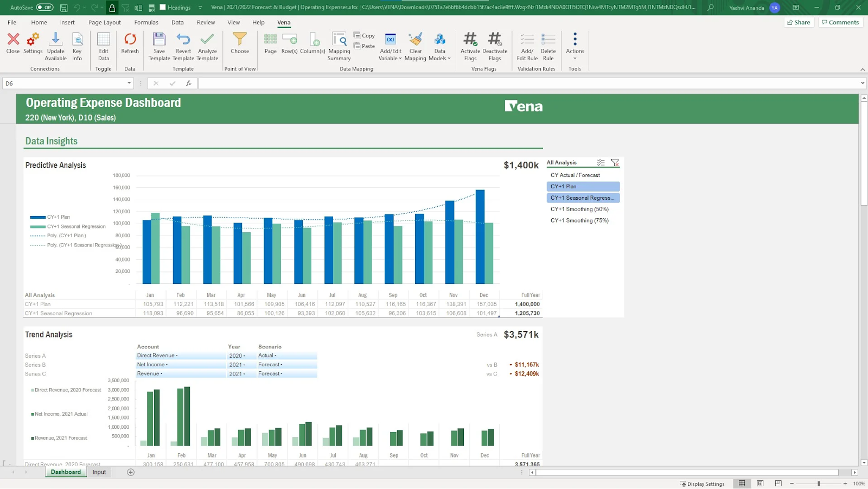Enable CY+1 Smoothing (50%) in the All Analysis list
The image size is (868, 489).
579,209
